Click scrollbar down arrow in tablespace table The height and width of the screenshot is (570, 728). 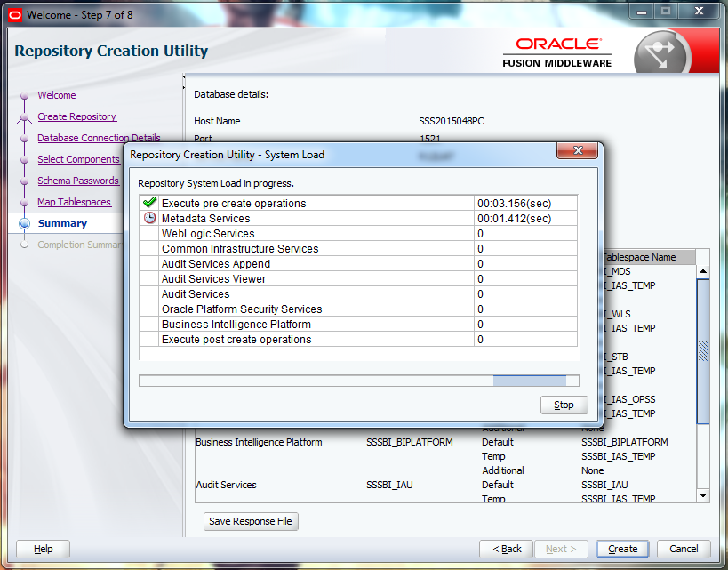click(703, 495)
